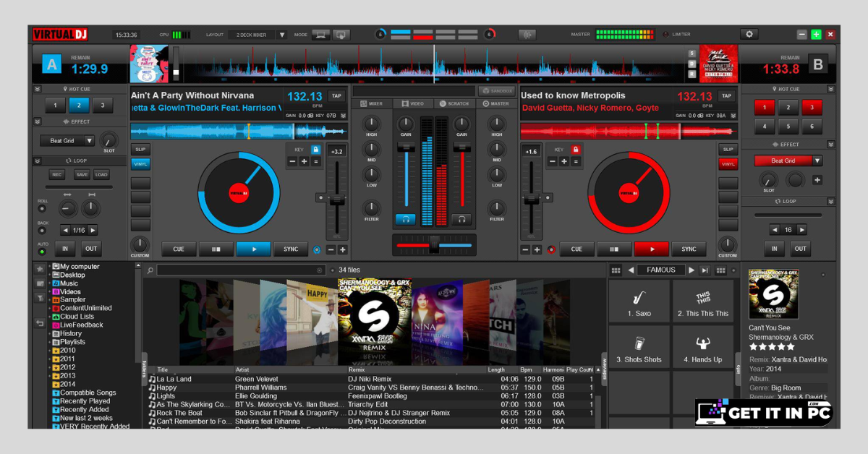Click the blue key lock on deck A

pos(315,149)
